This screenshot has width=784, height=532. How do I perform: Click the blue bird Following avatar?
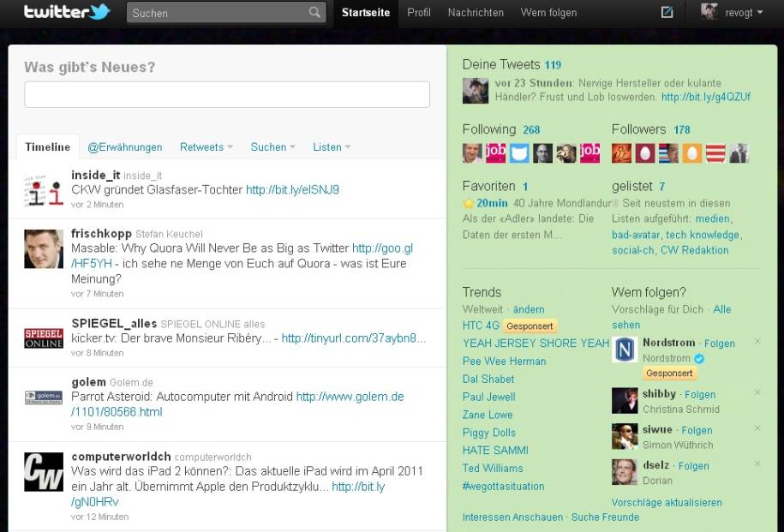[518, 153]
